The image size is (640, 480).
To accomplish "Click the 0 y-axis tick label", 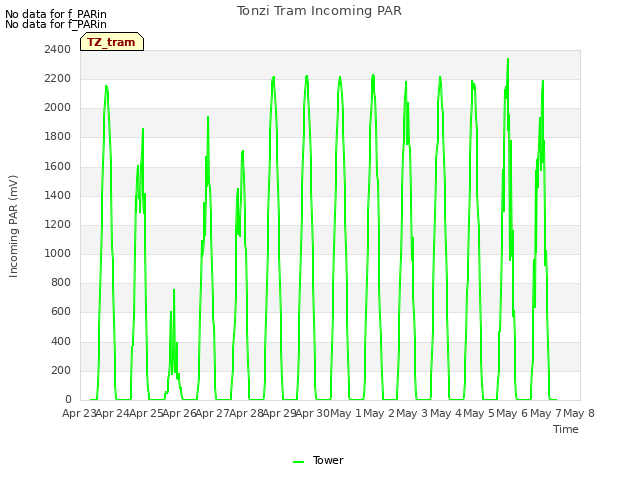I will coord(68,400).
